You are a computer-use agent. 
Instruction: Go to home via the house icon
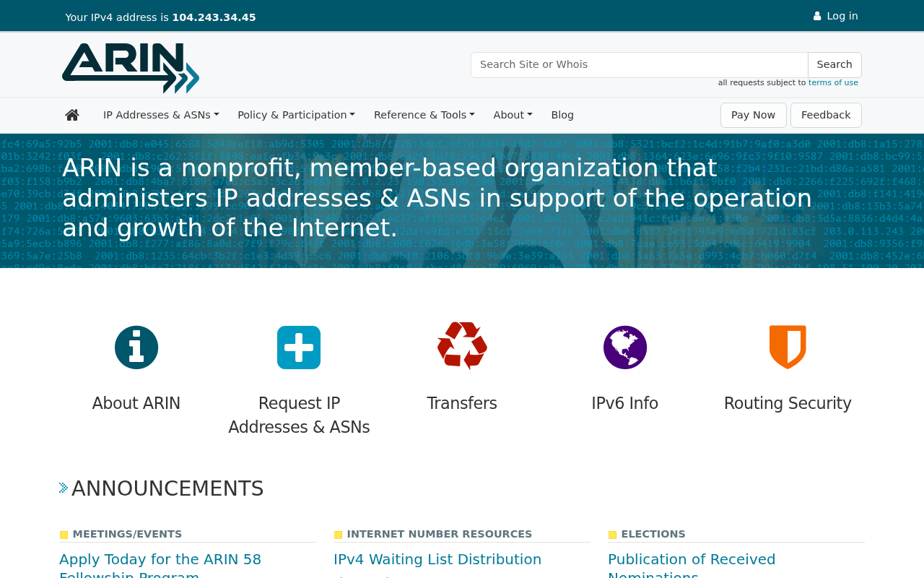[x=72, y=115]
